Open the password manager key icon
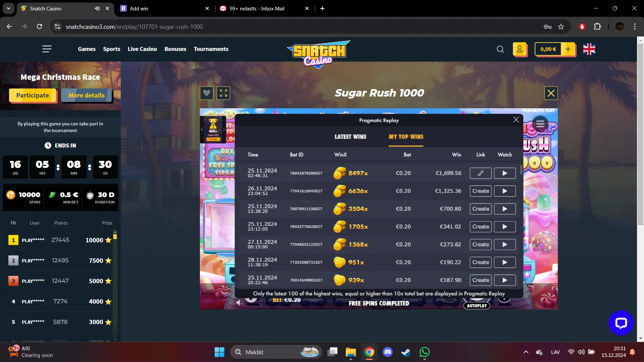The height and width of the screenshot is (362, 644). (x=547, y=26)
